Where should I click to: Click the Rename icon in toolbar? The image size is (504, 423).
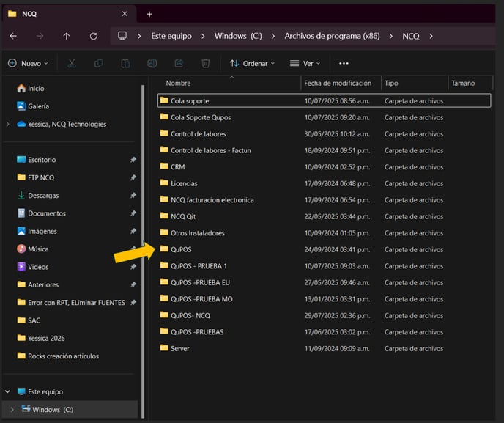[x=152, y=63]
